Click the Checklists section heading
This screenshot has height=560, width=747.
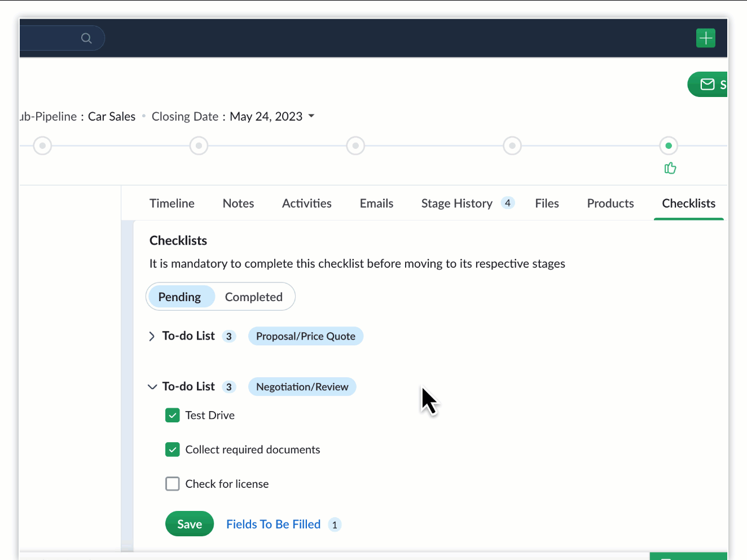178,240
